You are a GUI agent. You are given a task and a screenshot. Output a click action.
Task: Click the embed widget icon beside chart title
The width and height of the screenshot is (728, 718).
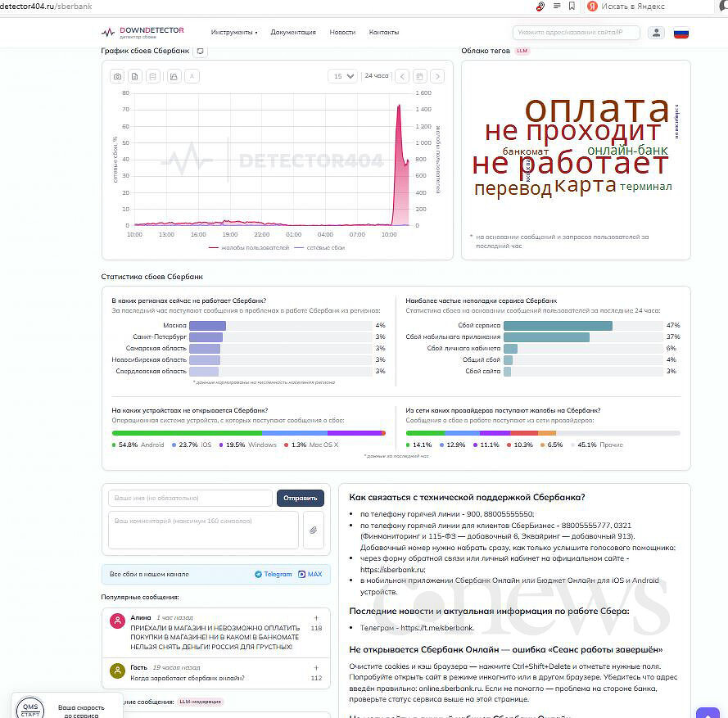[x=201, y=51]
